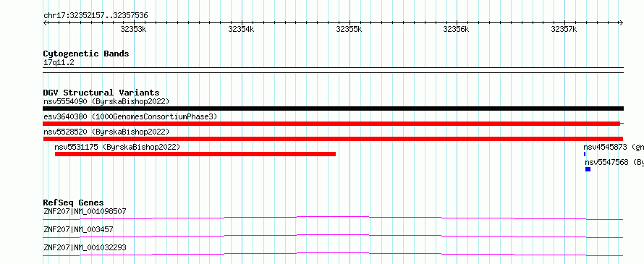Click the ZNF207|NM_003457 magenta transcript line
Viewport: 644px width, 264px height.
[x=333, y=236]
